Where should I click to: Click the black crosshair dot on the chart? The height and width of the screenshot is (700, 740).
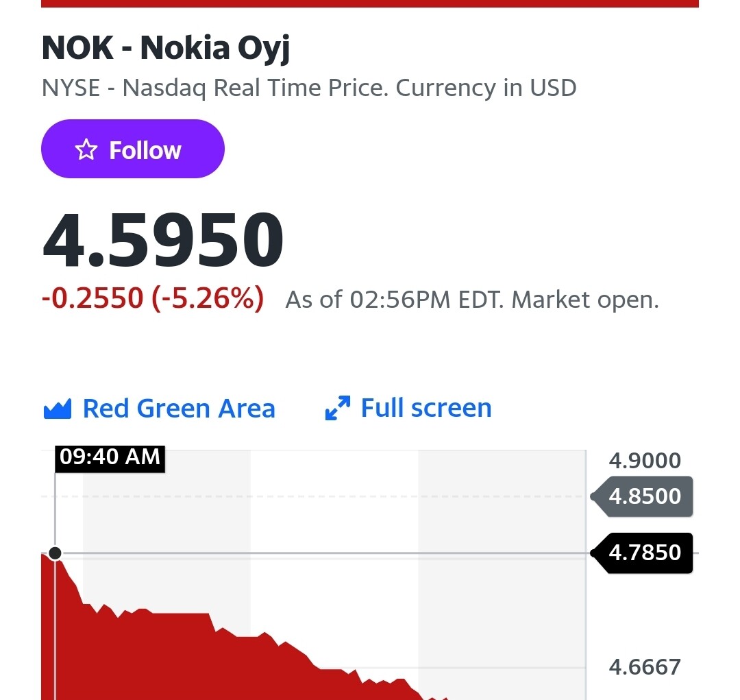(56, 553)
